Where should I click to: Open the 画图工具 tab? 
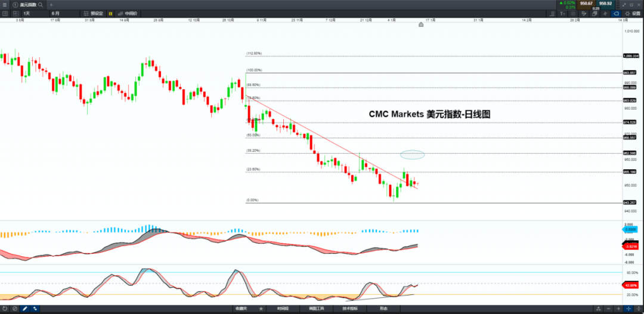[x=316, y=309]
